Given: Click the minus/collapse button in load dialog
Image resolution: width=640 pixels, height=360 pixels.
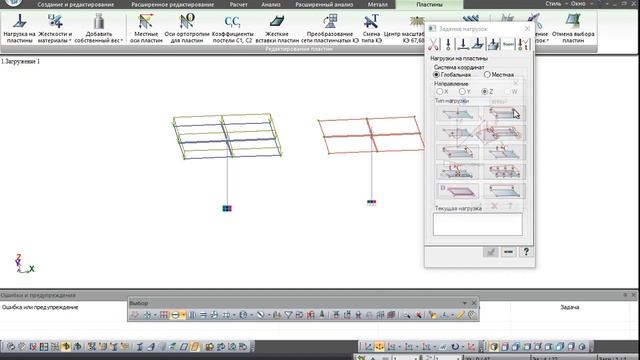Looking at the screenshot, I should 508,252.
